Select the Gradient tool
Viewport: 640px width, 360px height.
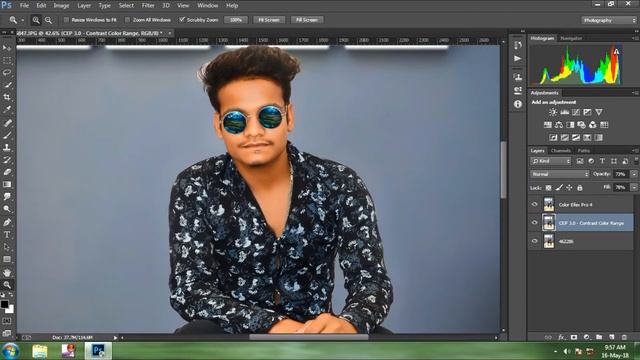[x=7, y=184]
